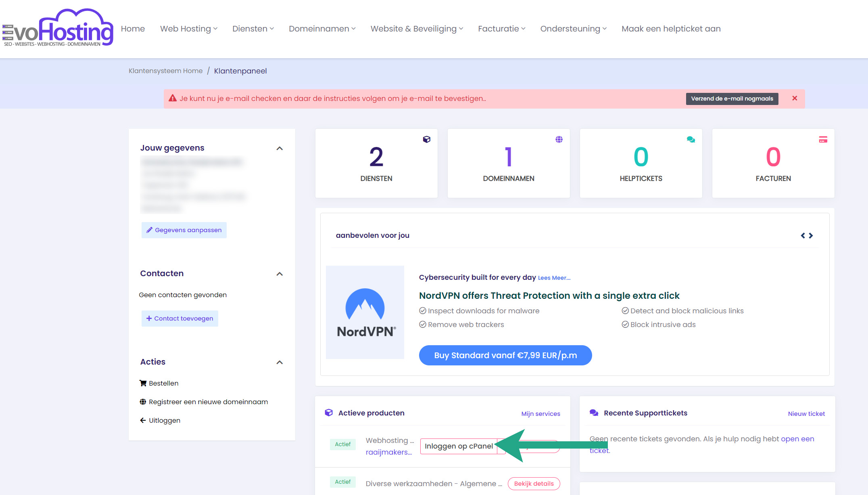Click Verzend de e-mail nogmaals button
This screenshot has width=868, height=495.
point(732,99)
